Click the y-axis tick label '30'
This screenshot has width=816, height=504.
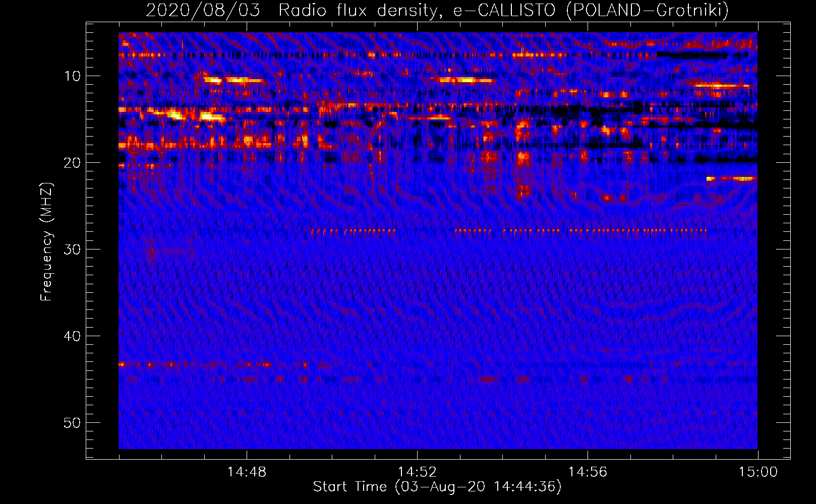pos(73,249)
